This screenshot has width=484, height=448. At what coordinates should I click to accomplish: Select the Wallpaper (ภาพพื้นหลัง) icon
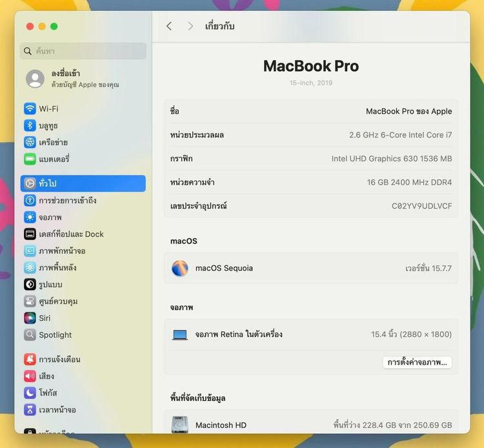click(30, 267)
